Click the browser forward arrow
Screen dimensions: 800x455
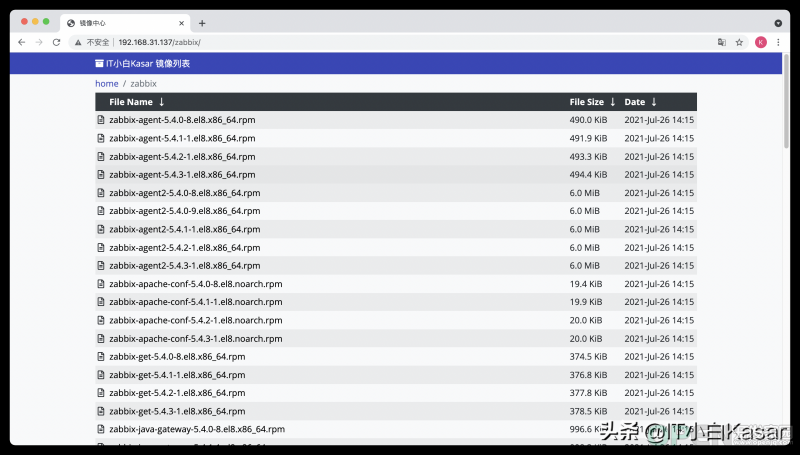point(39,42)
